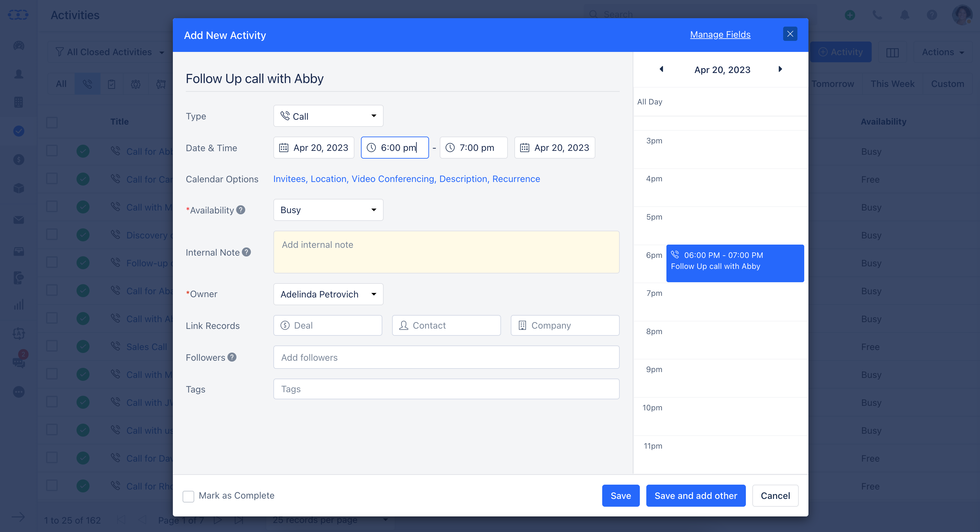The height and width of the screenshot is (532, 980).
Task: Click the Internal Note help icon
Action: click(x=246, y=252)
